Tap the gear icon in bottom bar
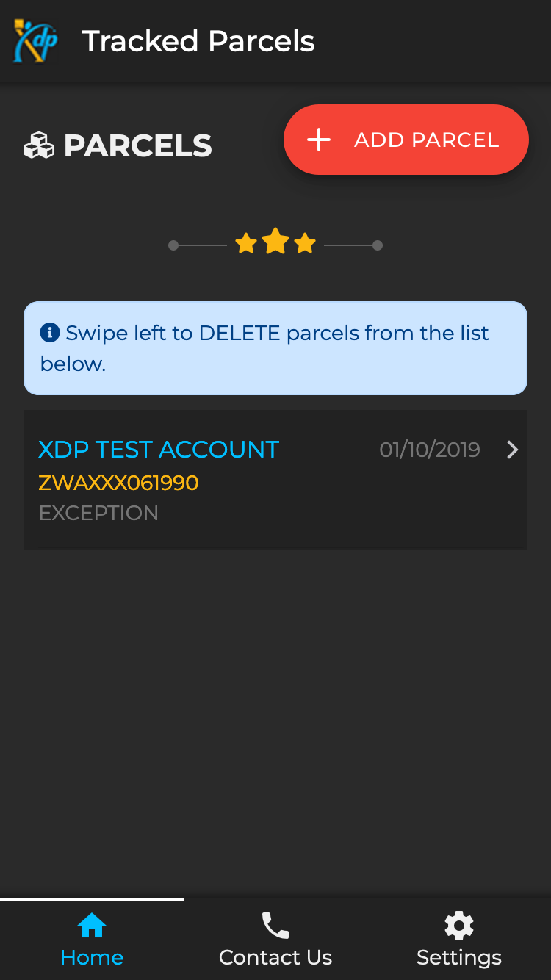This screenshot has width=551, height=980. tap(459, 926)
